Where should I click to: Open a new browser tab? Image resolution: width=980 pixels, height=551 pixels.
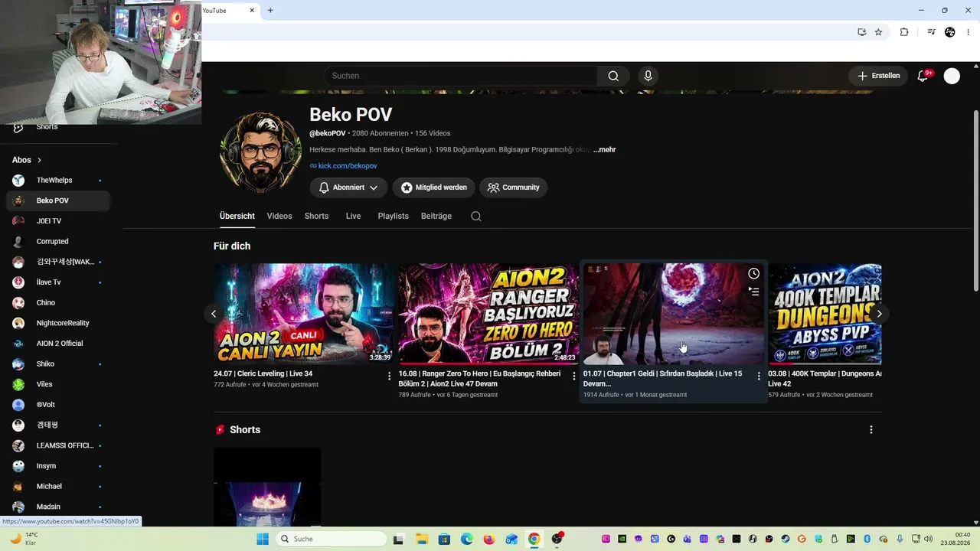click(270, 11)
